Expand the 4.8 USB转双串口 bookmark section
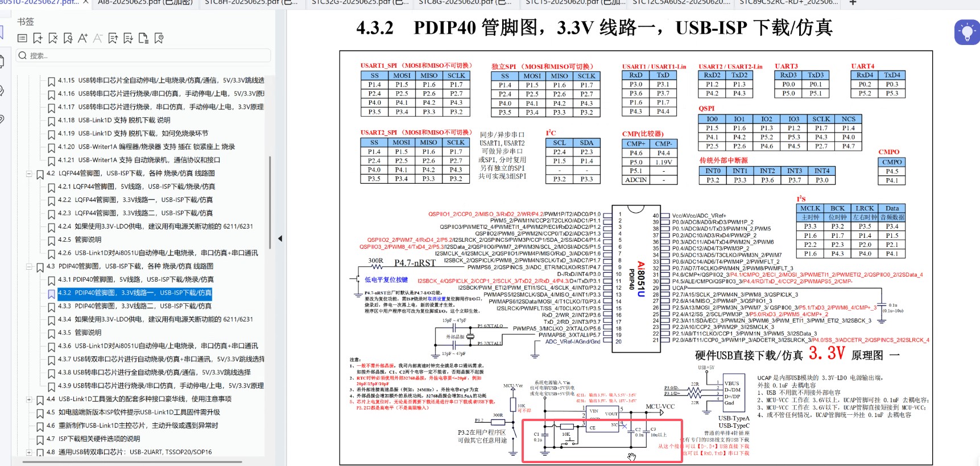 [x=29, y=452]
